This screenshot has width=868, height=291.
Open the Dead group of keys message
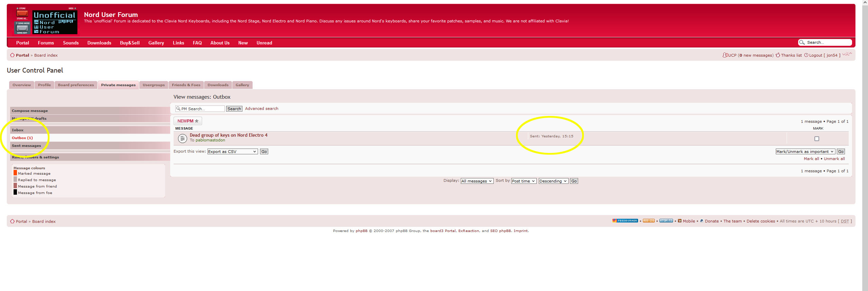click(x=229, y=135)
